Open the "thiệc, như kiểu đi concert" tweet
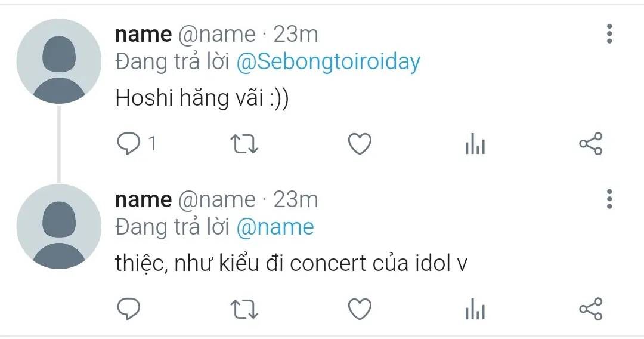 [x=291, y=263]
